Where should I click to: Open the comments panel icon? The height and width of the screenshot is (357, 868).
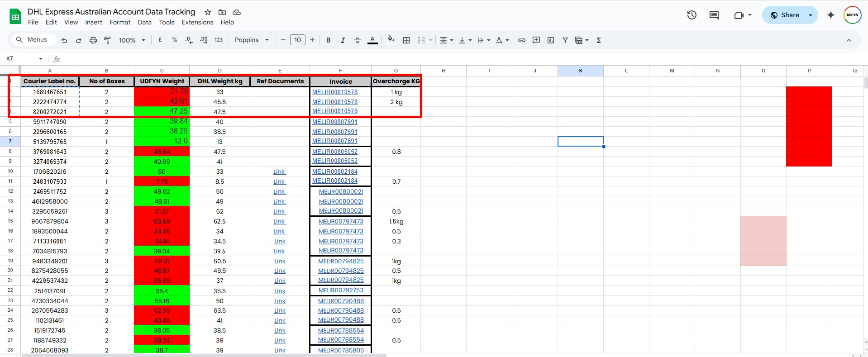[714, 15]
